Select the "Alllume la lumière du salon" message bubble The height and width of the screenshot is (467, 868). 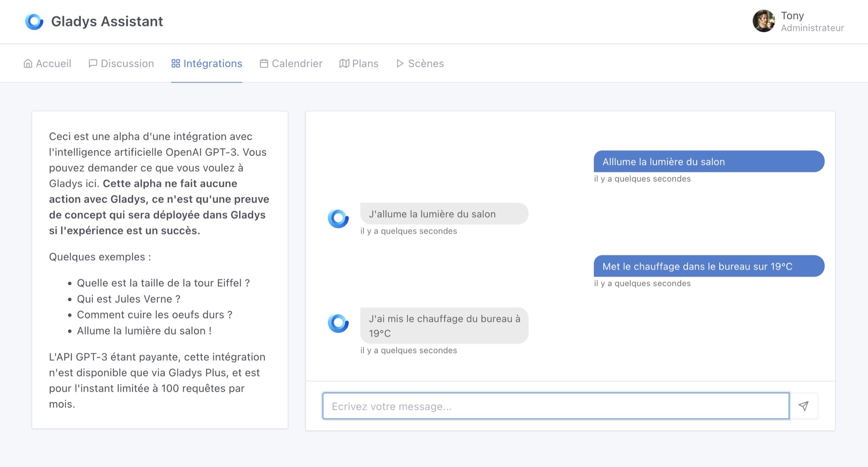tap(709, 162)
